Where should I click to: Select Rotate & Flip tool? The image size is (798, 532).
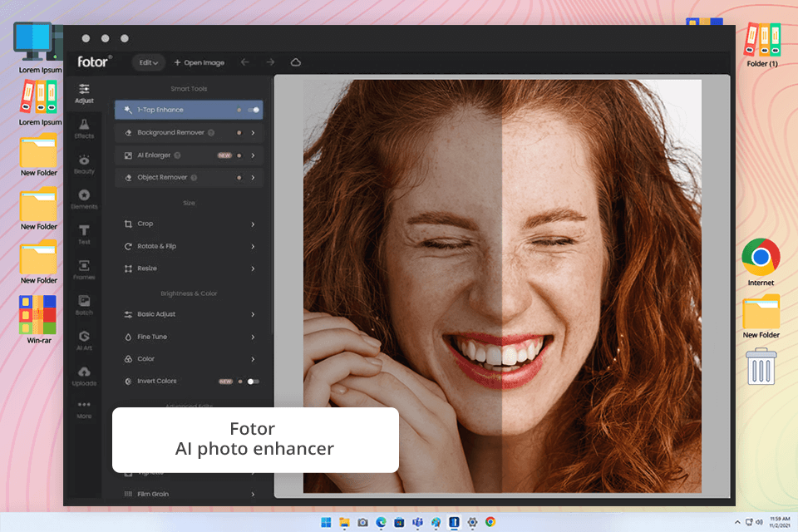[x=189, y=246]
